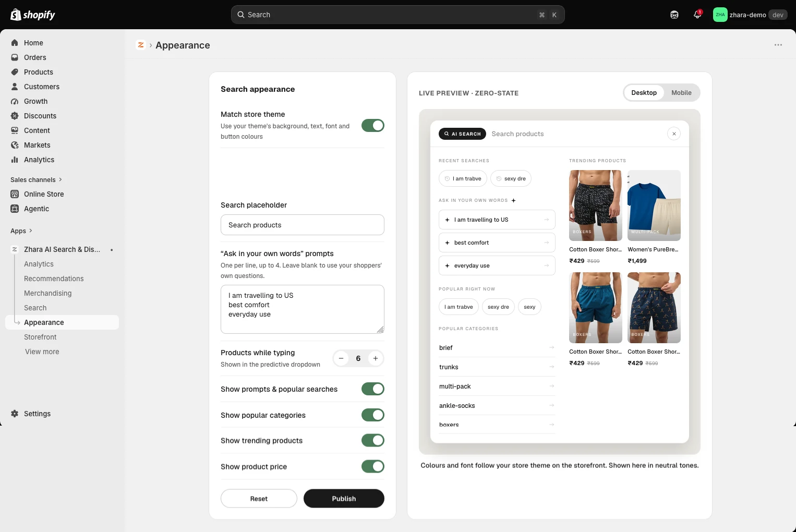Toggle Show prompts & popular searches
Viewport: 796px width, 532px height.
tap(373, 389)
